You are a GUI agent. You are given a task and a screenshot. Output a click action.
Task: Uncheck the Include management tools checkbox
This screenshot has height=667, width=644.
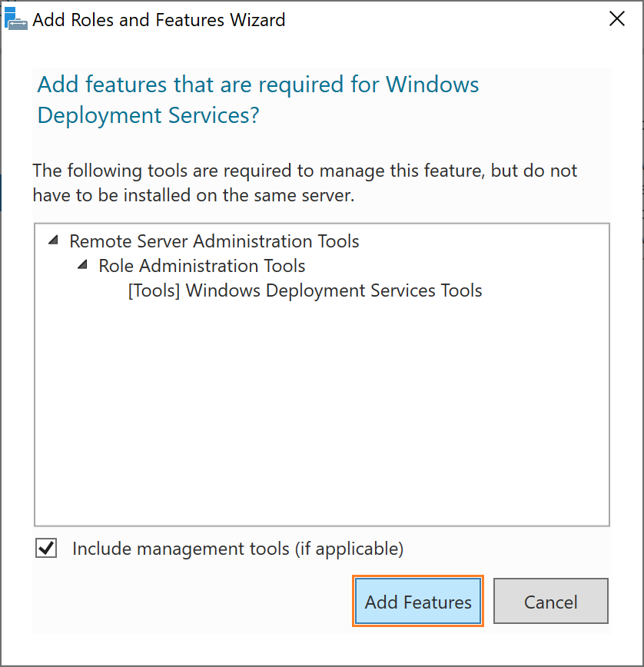click(46, 547)
